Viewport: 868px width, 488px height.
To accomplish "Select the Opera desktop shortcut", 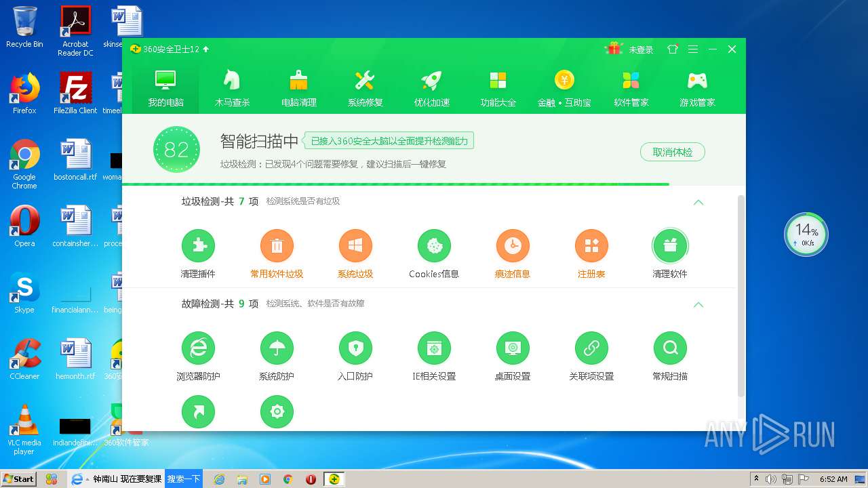I will [x=24, y=226].
